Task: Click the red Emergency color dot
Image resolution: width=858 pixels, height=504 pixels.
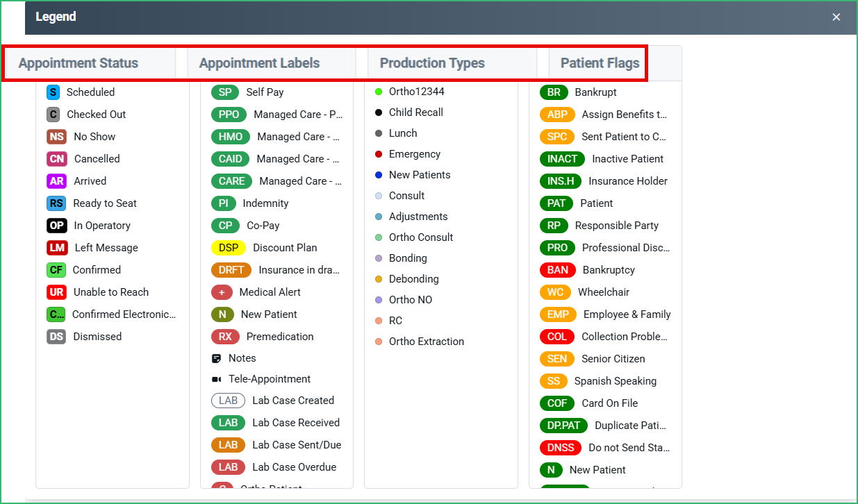Action: click(379, 154)
